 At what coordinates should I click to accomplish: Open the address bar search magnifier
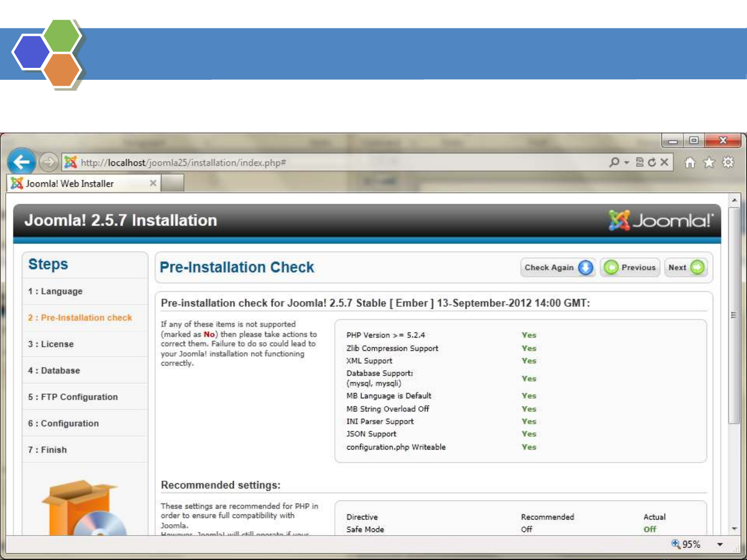tap(614, 162)
